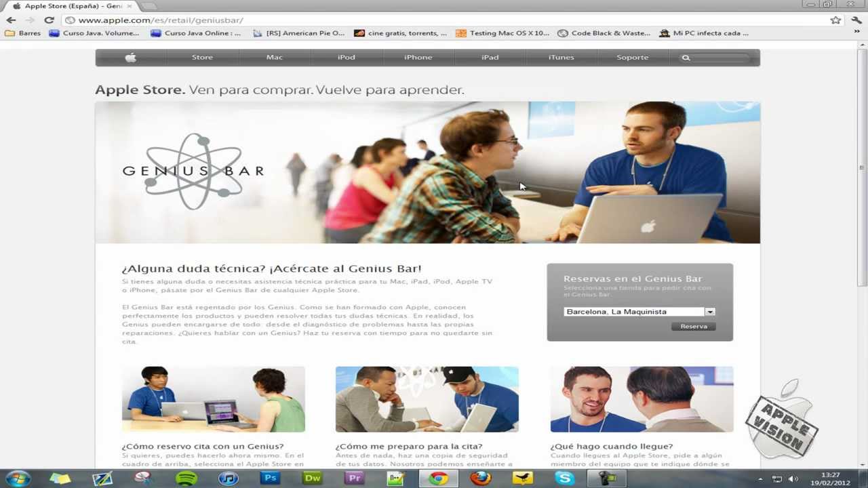
Task: Open the cine gratis, torrents bookmark
Action: click(x=400, y=33)
